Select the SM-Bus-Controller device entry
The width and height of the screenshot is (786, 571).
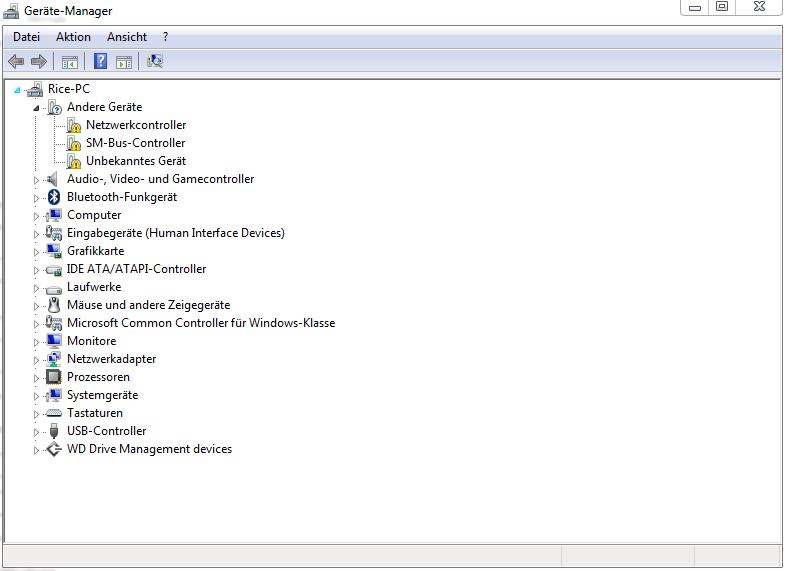135,143
